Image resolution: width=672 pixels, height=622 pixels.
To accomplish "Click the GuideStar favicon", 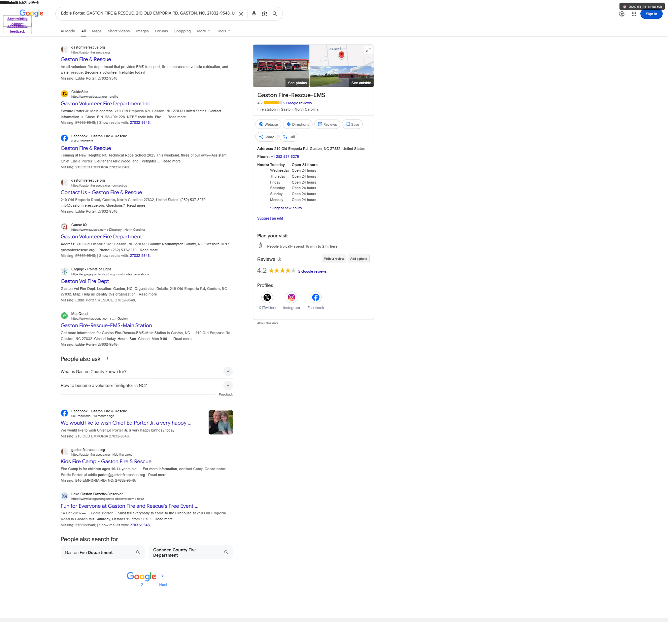I will tap(64, 94).
